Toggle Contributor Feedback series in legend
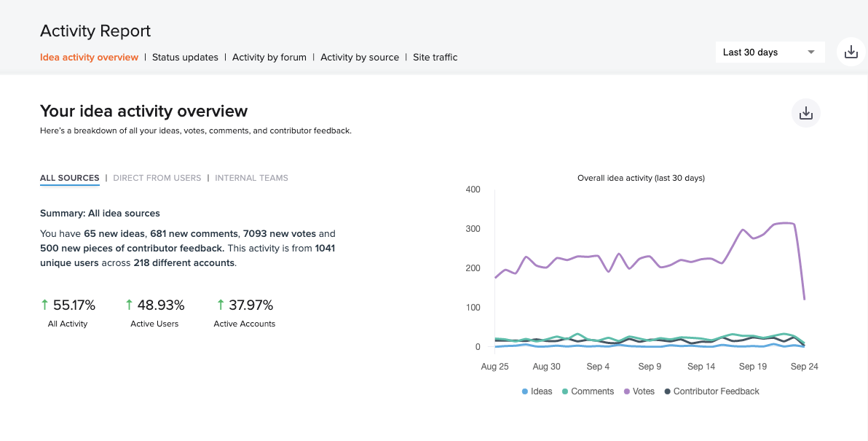868x441 pixels. [711, 391]
